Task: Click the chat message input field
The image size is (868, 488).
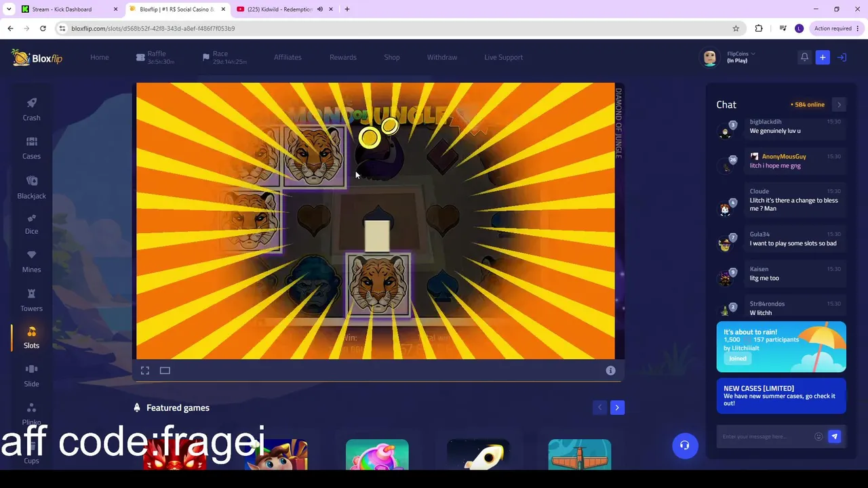Action: pos(766,436)
